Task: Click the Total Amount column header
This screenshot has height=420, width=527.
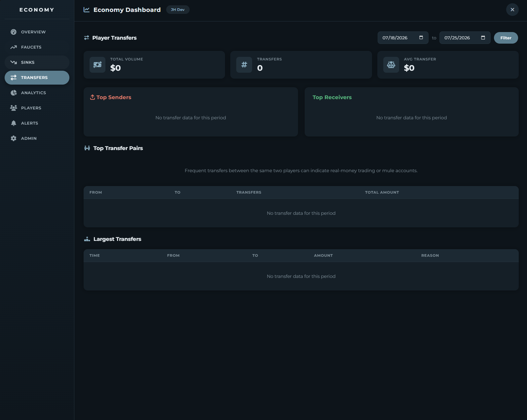Action: tap(382, 192)
